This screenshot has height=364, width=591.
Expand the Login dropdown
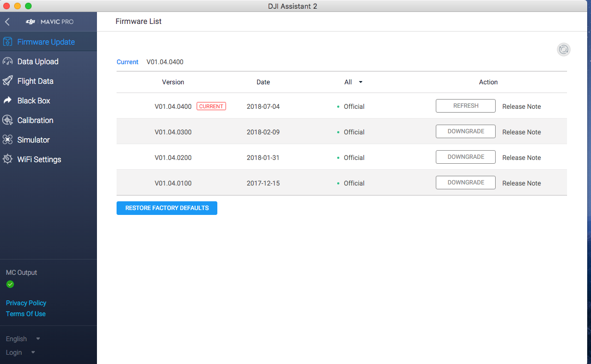[x=20, y=353]
